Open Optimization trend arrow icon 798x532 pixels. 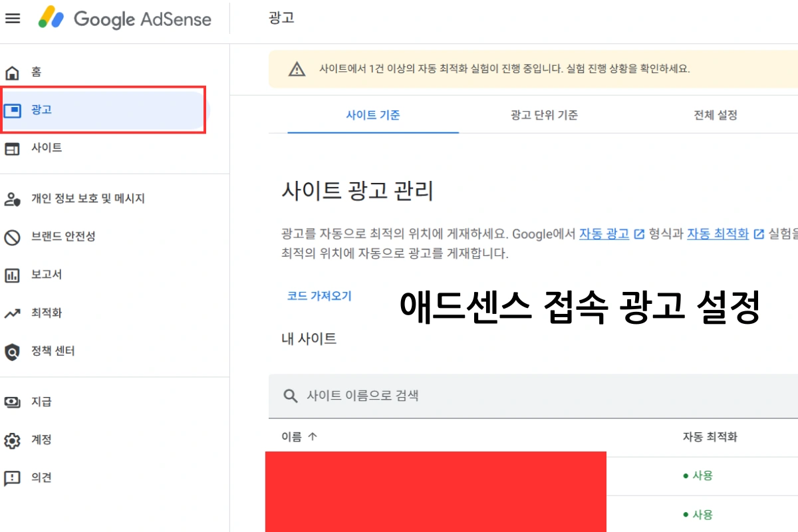pyautogui.click(x=12, y=313)
